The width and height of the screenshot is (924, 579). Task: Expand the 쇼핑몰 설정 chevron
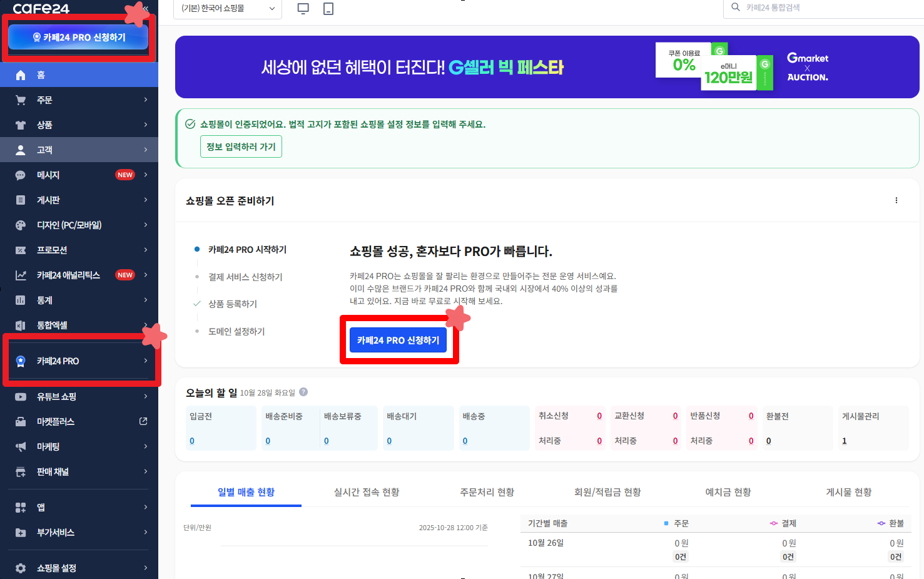tap(146, 568)
